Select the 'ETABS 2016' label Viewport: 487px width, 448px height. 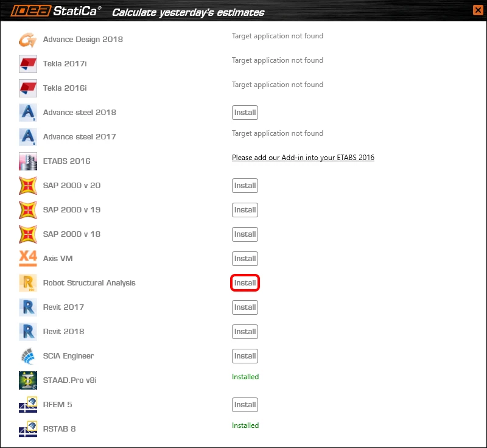point(67,161)
